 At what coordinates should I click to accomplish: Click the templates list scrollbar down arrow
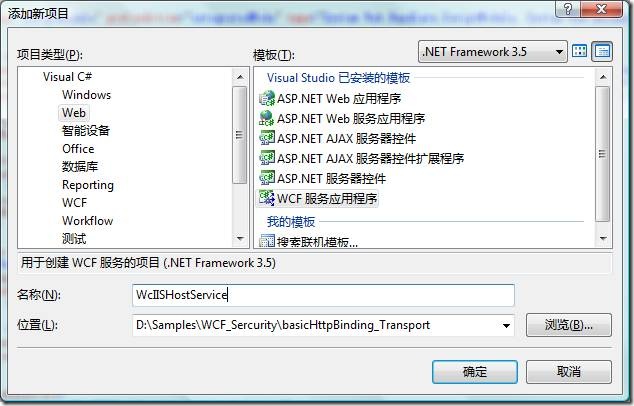pos(603,239)
